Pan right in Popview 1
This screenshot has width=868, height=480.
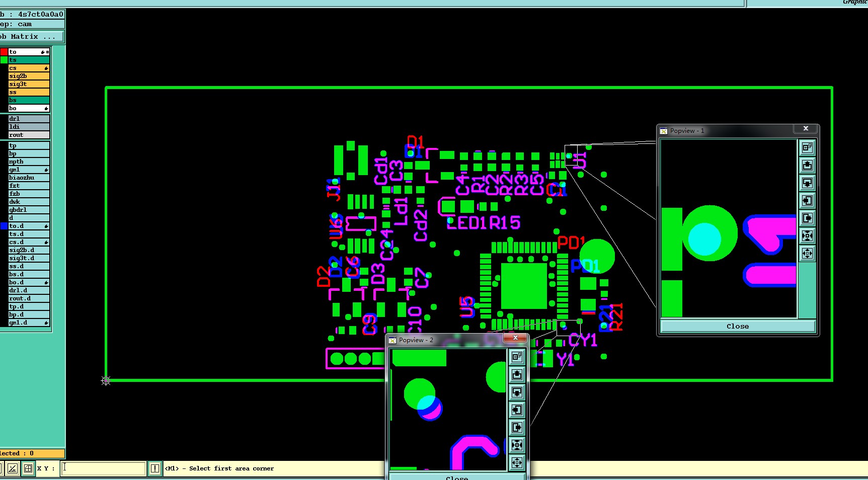807,218
